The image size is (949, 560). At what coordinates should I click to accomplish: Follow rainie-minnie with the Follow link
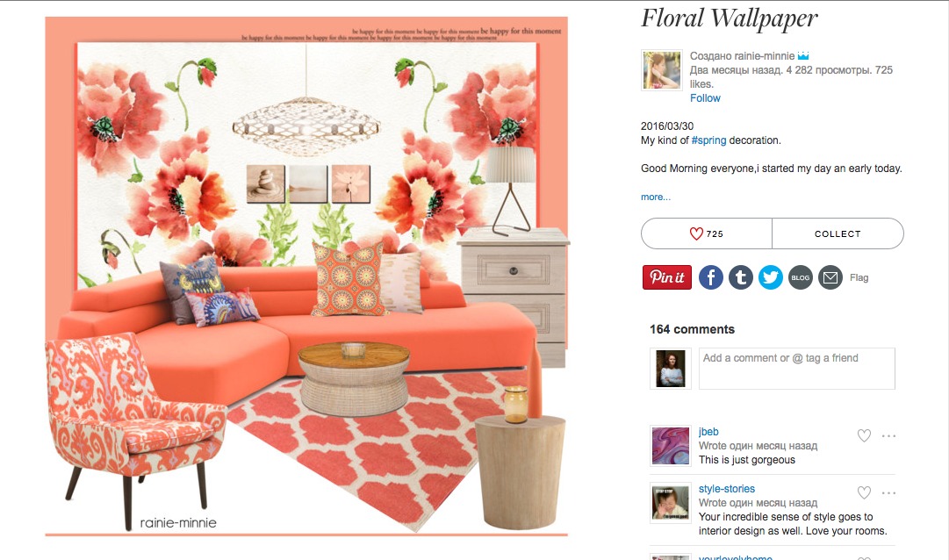point(705,98)
